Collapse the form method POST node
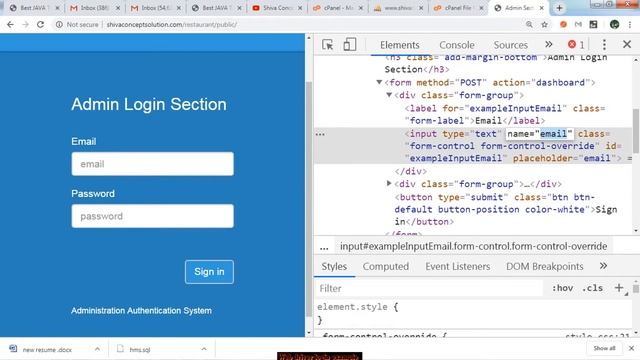This screenshot has height=360, width=640. pyautogui.click(x=379, y=82)
